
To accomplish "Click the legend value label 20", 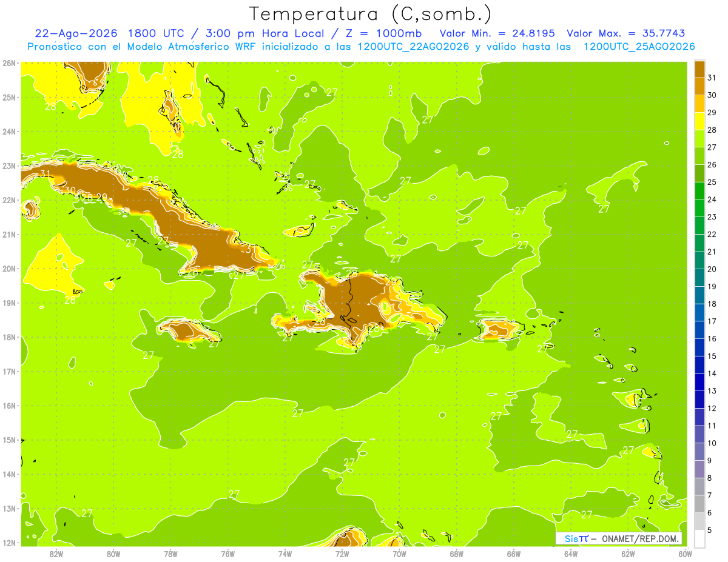I will (712, 269).
